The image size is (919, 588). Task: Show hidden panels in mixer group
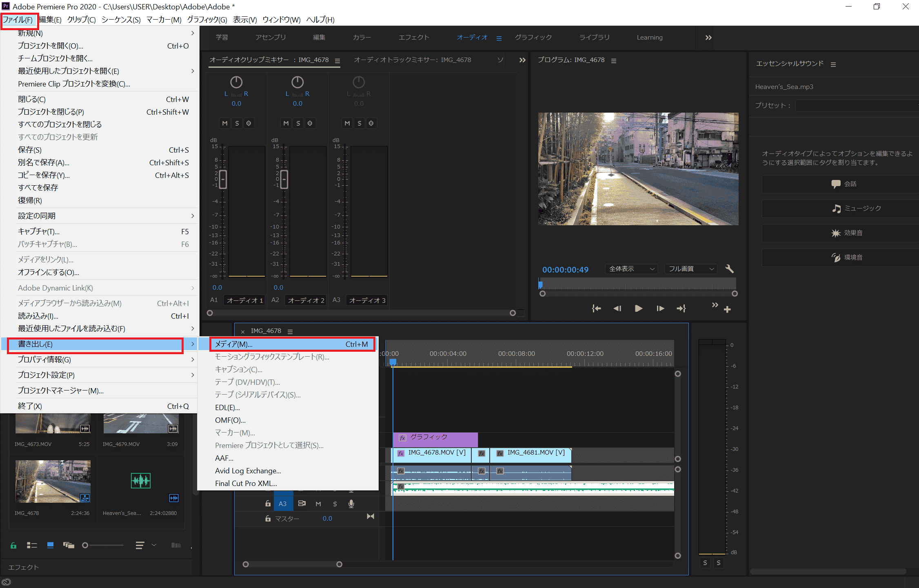(x=522, y=60)
